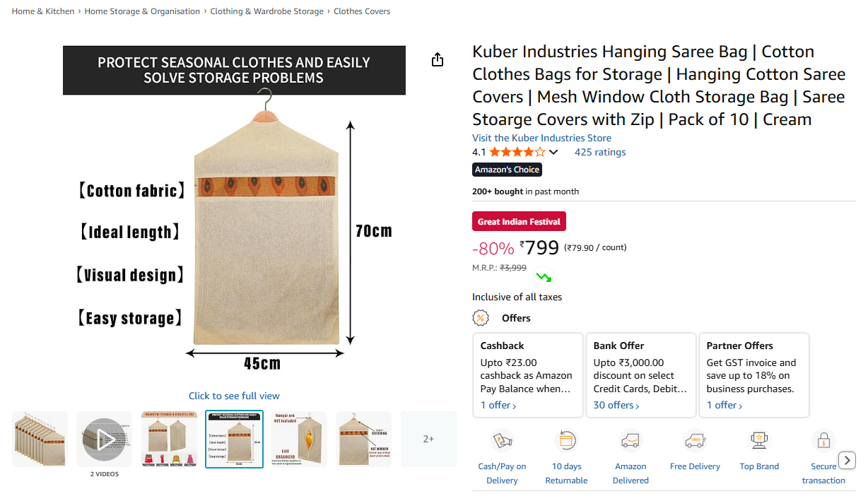The width and height of the screenshot is (868, 501).
Task: Visit the Kuber Industries Store
Action: pyautogui.click(x=541, y=137)
